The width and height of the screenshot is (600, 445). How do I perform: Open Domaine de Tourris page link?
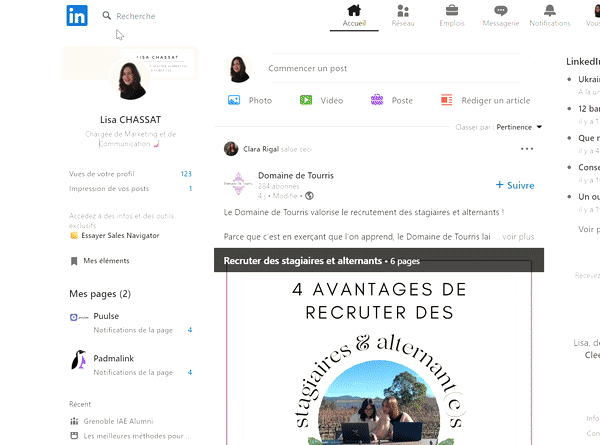coord(296,176)
